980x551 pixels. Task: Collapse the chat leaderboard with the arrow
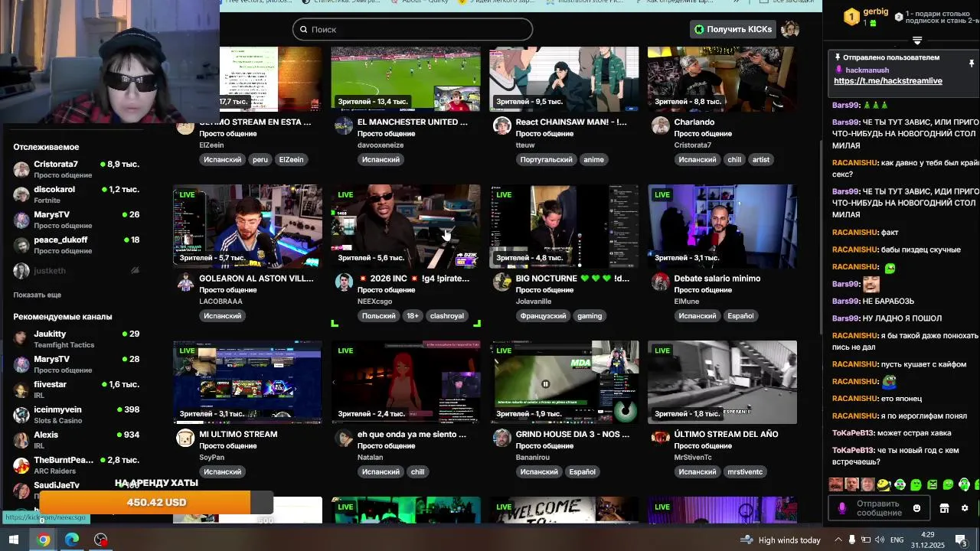917,41
